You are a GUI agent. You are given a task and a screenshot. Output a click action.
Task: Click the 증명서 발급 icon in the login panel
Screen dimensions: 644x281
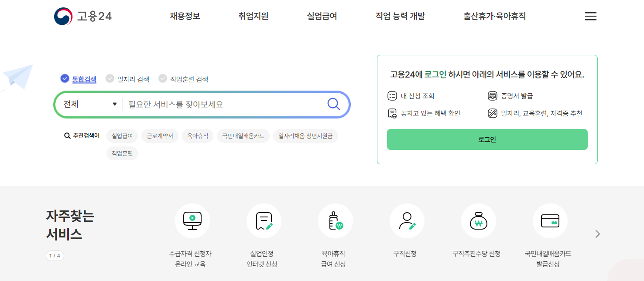tap(493, 95)
